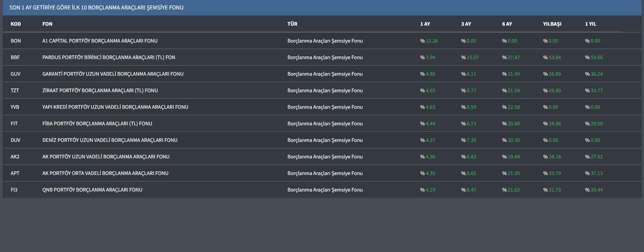
Task: Open A1 CAPİTAL PORTFÖY BORÇLANMA ARAÇLARI FONU
Action: pyautogui.click(x=100, y=41)
